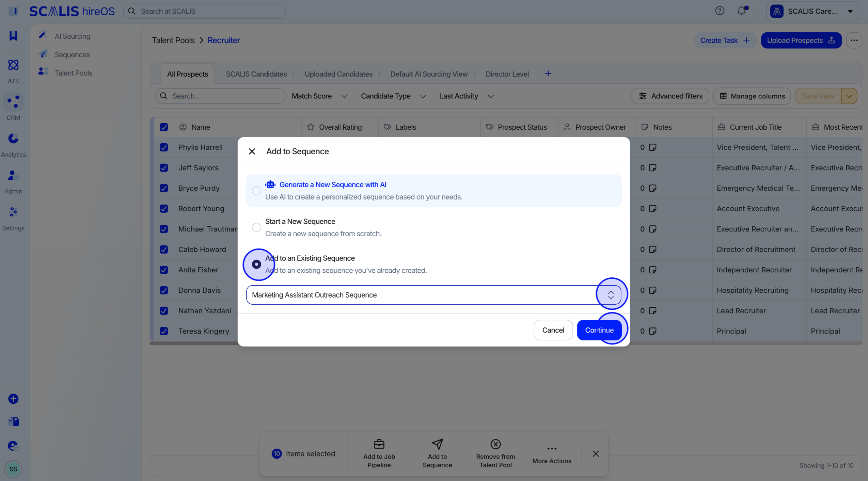Open Advanced filters

(670, 96)
